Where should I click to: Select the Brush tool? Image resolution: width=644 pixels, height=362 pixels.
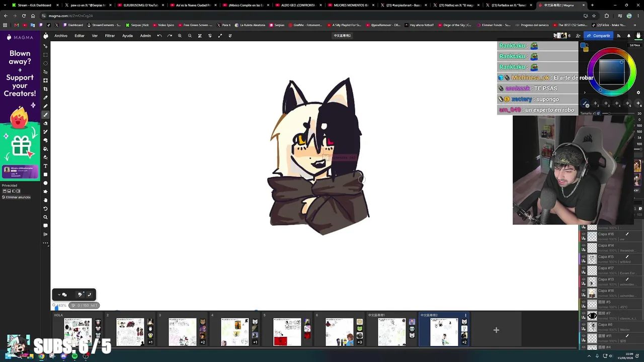pyautogui.click(x=45, y=115)
